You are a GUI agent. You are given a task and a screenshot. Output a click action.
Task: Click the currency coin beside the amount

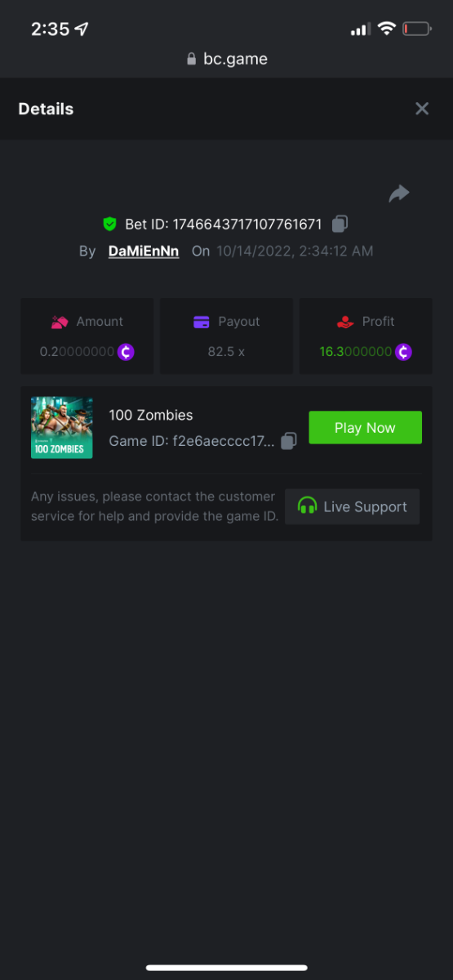coord(126,352)
